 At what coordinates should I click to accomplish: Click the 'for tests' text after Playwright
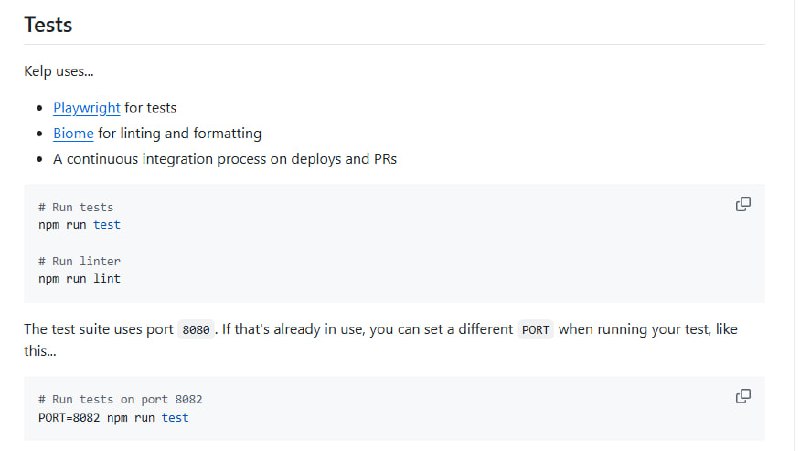click(x=150, y=107)
